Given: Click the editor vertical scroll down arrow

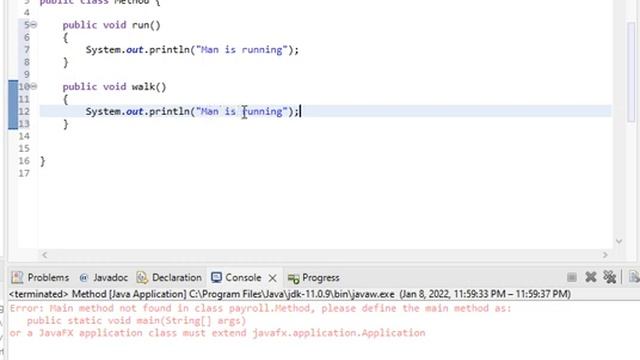Looking at the screenshot, I should tap(619, 241).
